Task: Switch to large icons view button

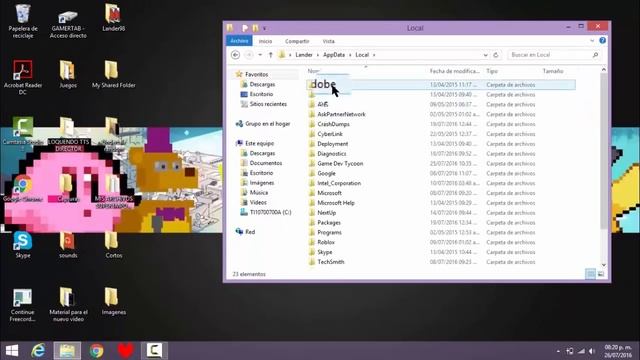Action: pos(601,274)
